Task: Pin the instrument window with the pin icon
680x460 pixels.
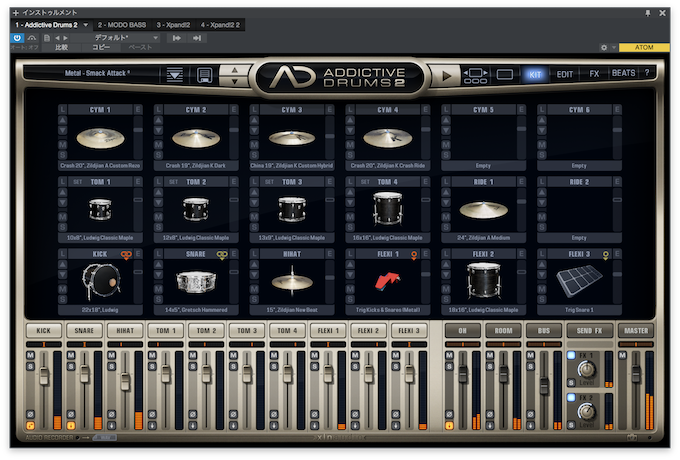Action: pyautogui.click(x=647, y=13)
